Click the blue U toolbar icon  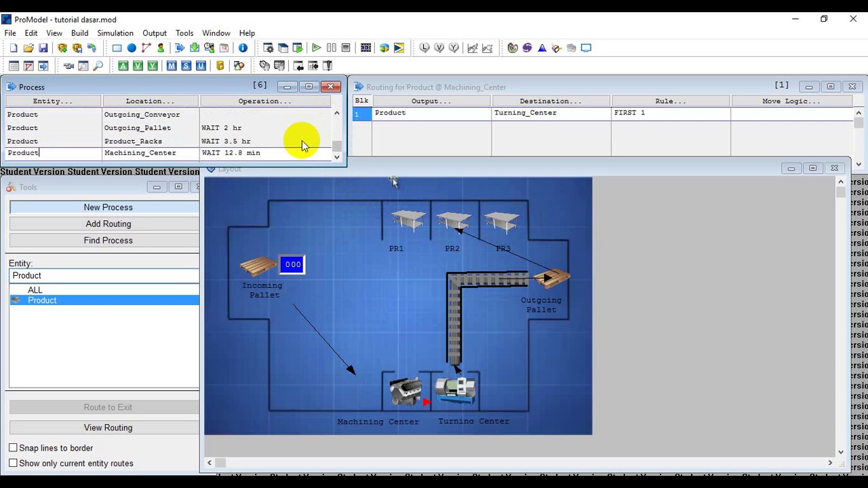201,66
